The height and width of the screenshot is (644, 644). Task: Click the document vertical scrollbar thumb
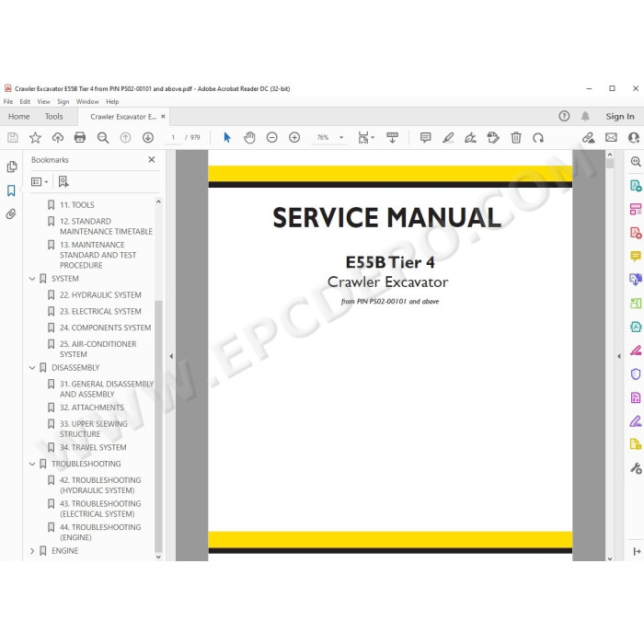coord(610,164)
